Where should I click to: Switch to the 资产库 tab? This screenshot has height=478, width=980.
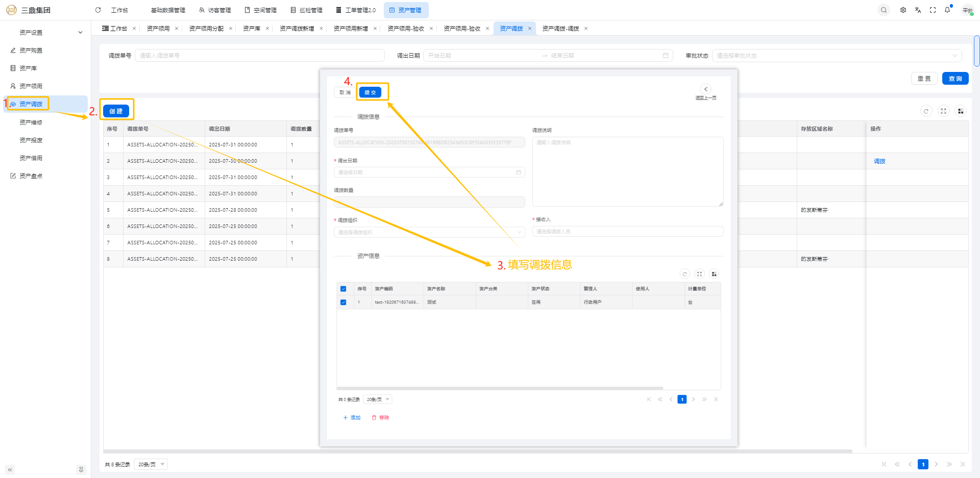tap(252, 29)
